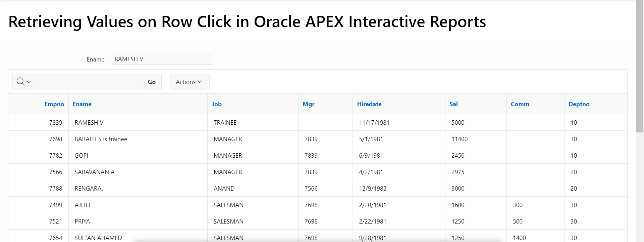Click the salary 2975 cell
Viewport: 644px width, 242px height.
(x=476, y=172)
